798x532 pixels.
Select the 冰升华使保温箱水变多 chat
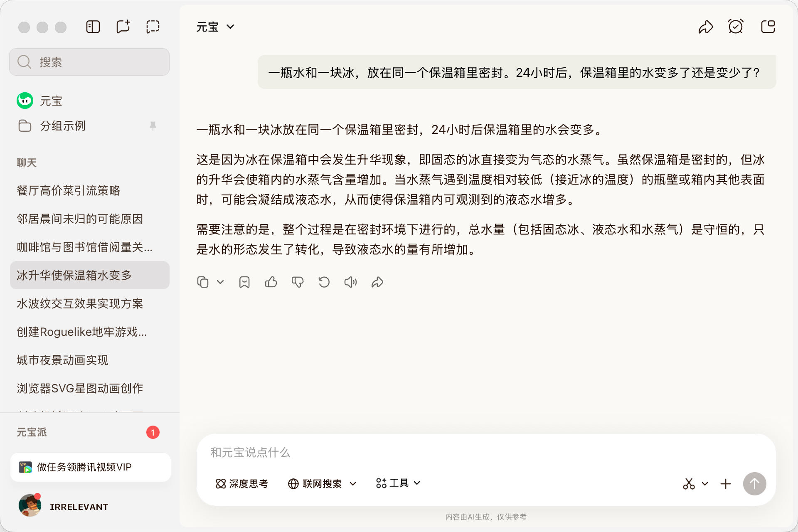click(x=89, y=275)
